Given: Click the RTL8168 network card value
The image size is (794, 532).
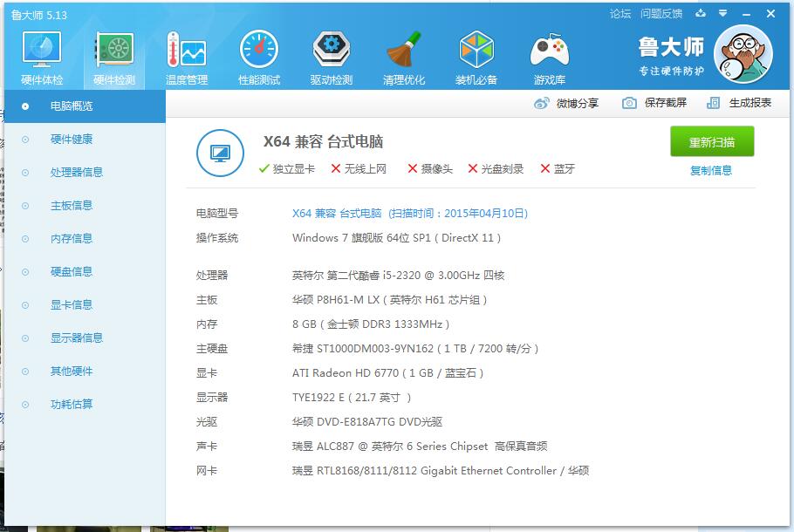Looking at the screenshot, I should 441,471.
